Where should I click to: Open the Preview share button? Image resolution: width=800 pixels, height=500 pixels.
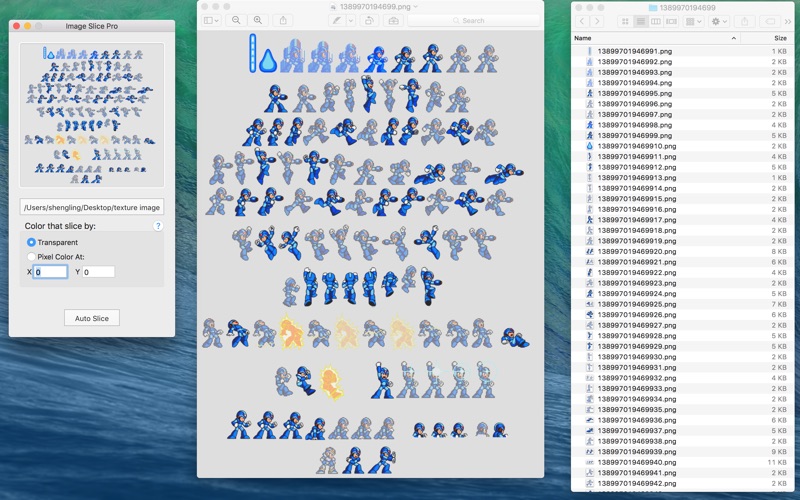click(x=283, y=20)
